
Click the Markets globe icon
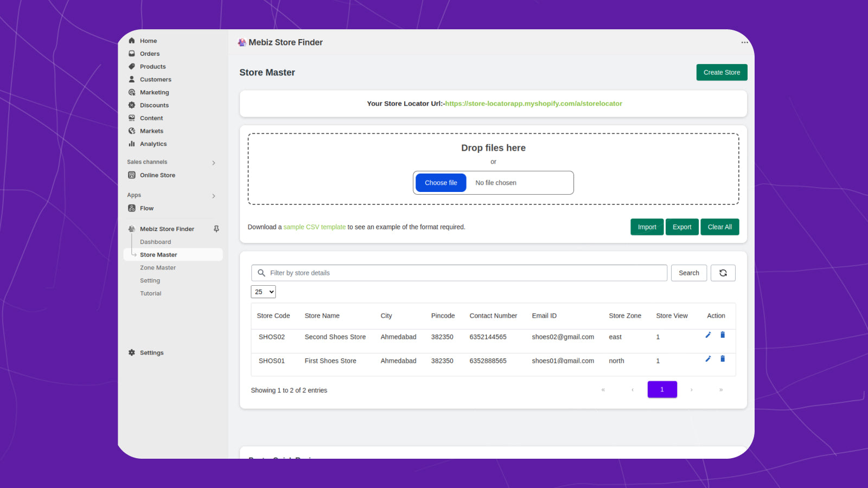pos(131,131)
